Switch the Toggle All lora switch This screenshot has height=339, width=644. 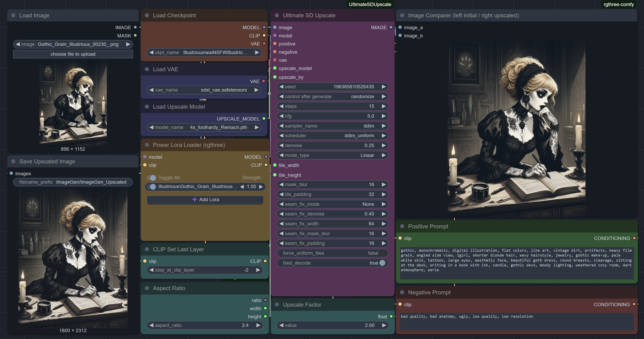click(x=152, y=178)
